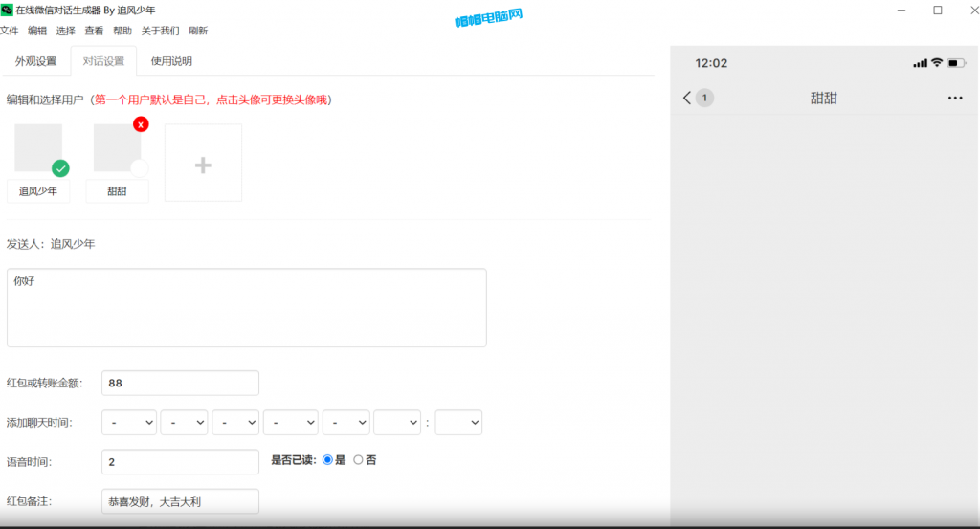Click the WeChat app icon in title bar
Image resolution: width=980 pixels, height=529 pixels.
click(7, 10)
